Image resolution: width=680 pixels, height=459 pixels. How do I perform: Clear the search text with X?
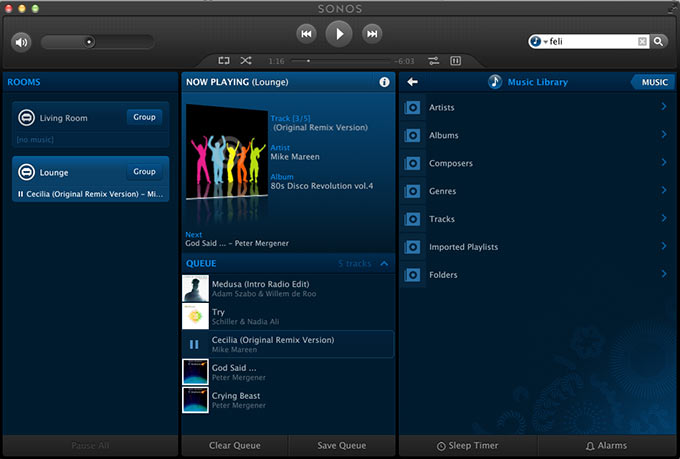tap(642, 42)
